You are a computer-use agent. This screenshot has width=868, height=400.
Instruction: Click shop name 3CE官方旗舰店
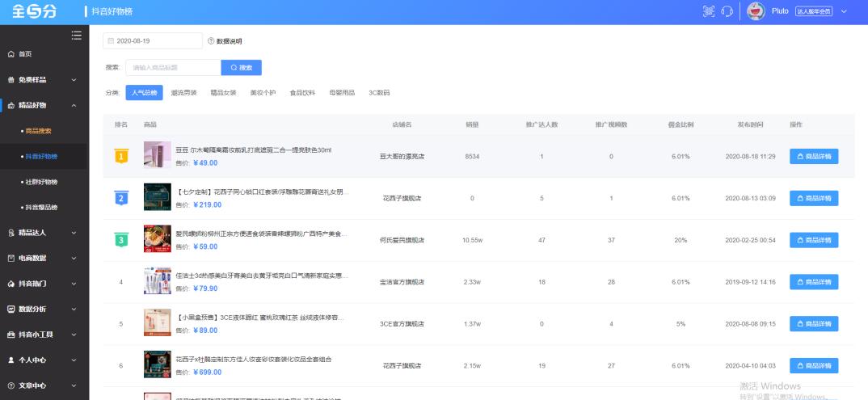(x=402, y=324)
